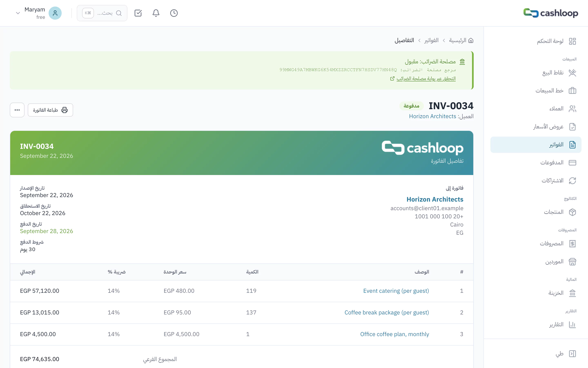This screenshot has height=368, width=588.
Task: Click the Maryam user avatar
Action: [x=55, y=13]
